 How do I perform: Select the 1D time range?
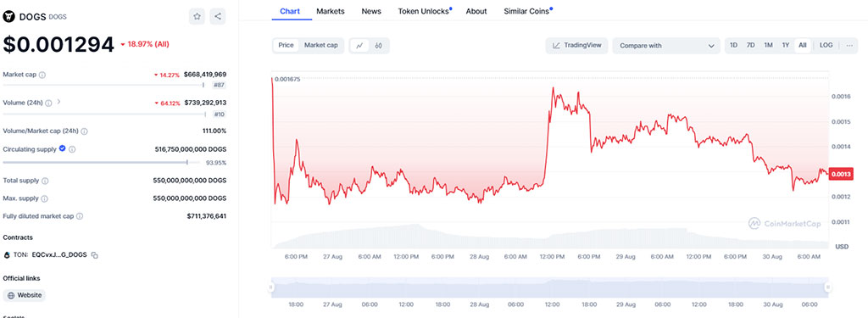tap(733, 46)
